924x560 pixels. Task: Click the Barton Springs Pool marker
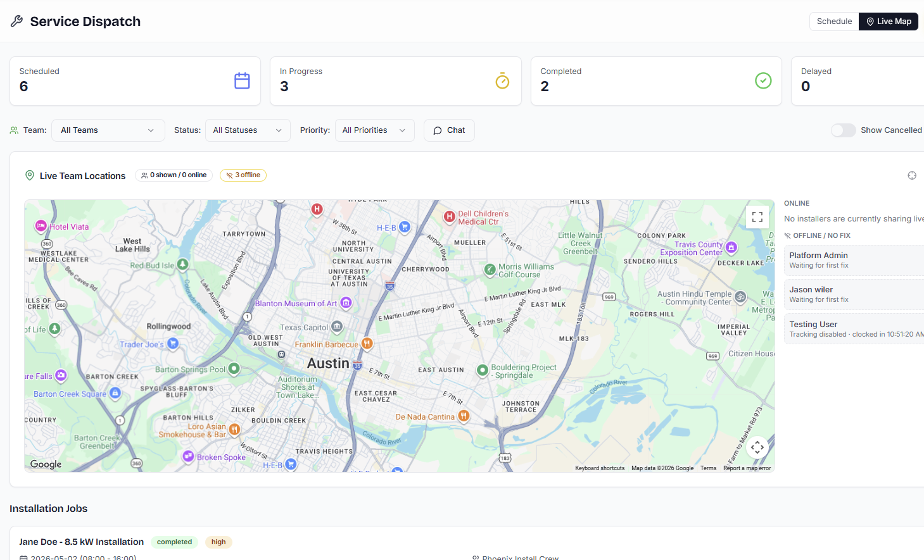234,368
